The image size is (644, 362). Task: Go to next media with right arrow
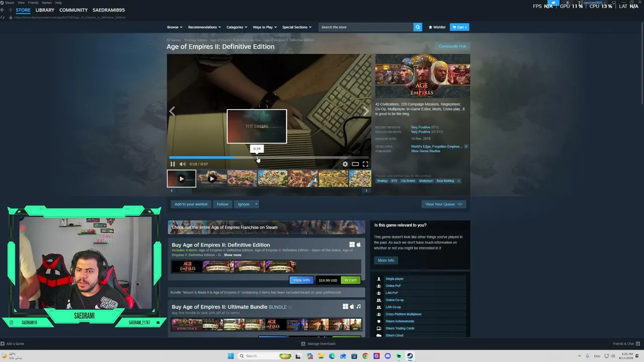(x=366, y=111)
